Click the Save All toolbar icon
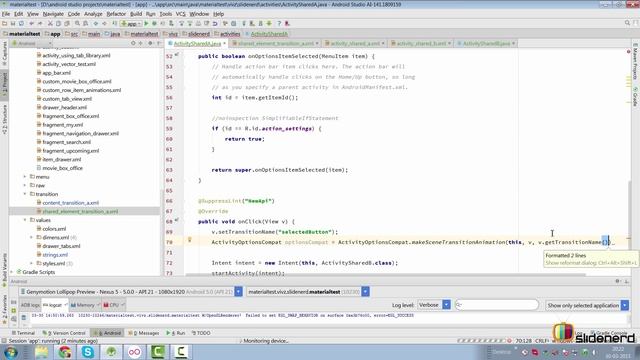 (13, 24)
